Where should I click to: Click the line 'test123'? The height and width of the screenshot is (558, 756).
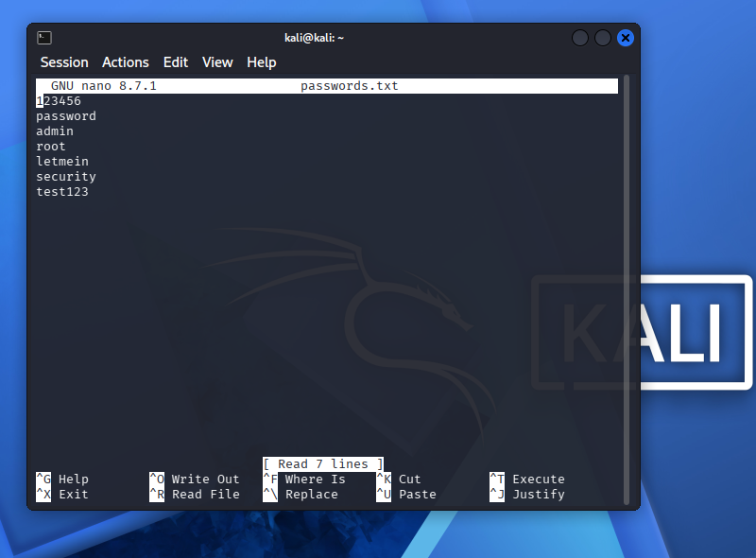click(62, 192)
